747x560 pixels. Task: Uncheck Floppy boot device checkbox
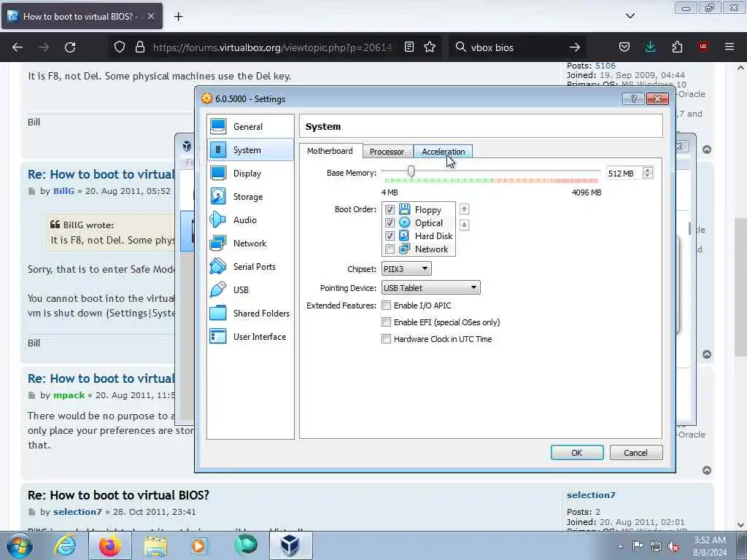click(390, 209)
